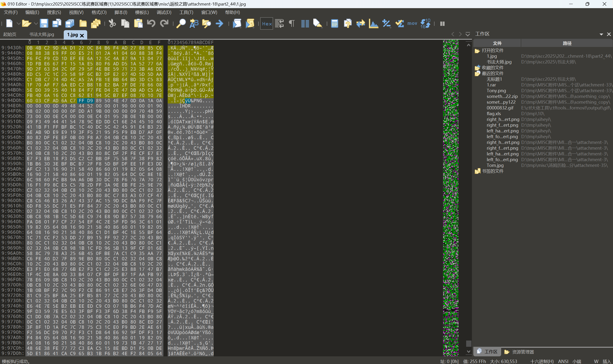Click the pause icon in toolbar
This screenshot has height=364, width=613.
[x=442, y=23]
